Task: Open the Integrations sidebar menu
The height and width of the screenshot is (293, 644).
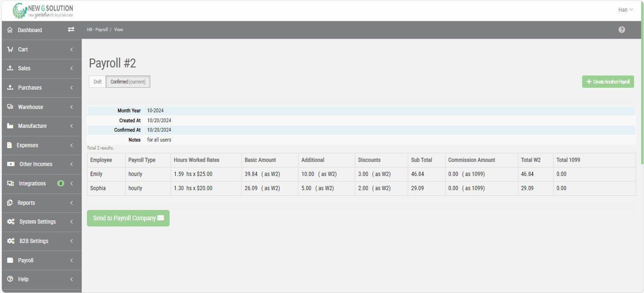Action: click(x=42, y=184)
